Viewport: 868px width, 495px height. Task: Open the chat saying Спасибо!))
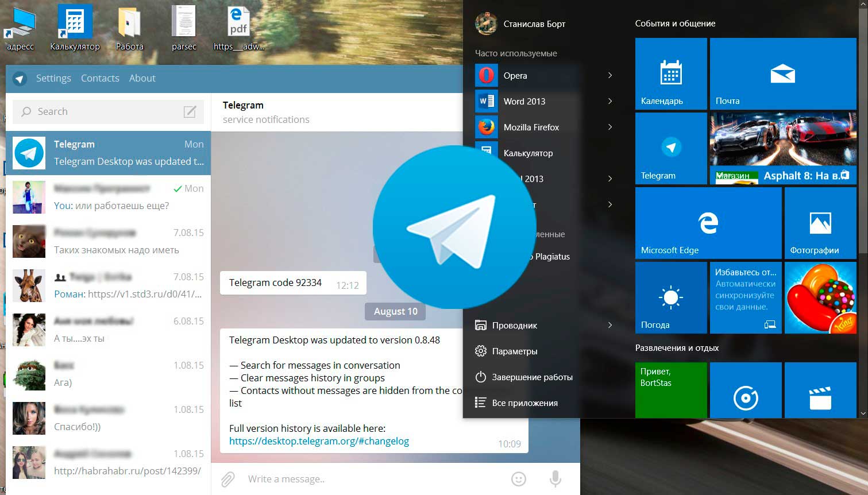pyautogui.click(x=108, y=418)
